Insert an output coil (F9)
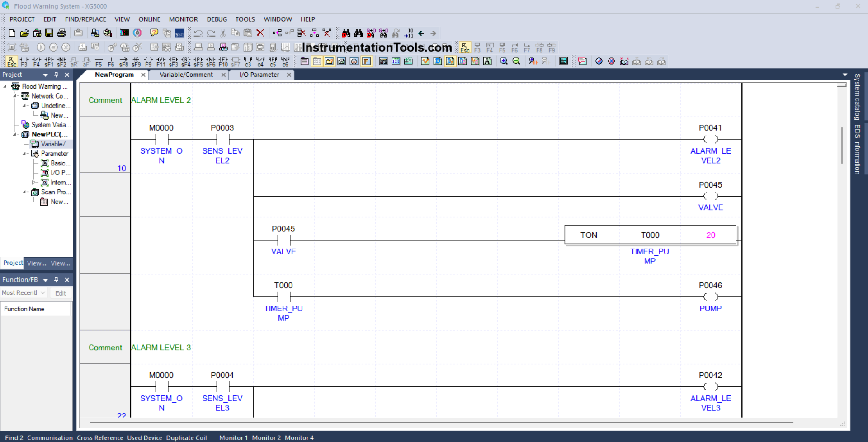Screen dimensions: 868x442 [x=148, y=61]
